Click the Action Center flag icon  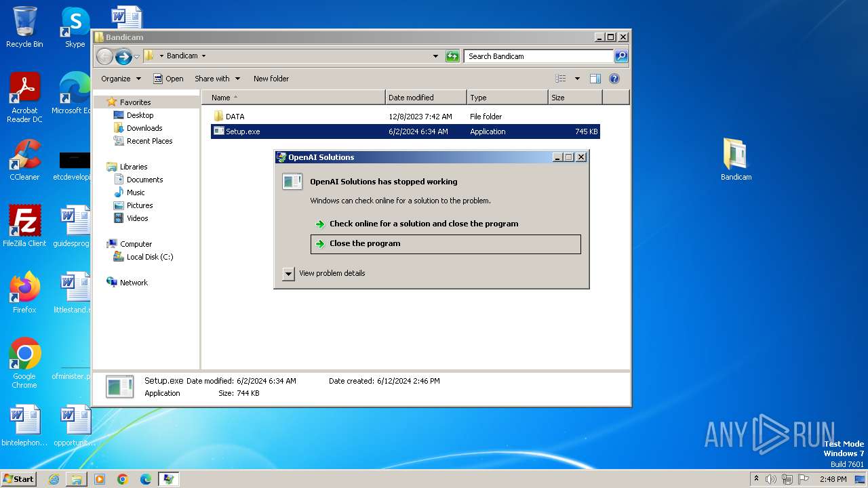[x=804, y=479]
